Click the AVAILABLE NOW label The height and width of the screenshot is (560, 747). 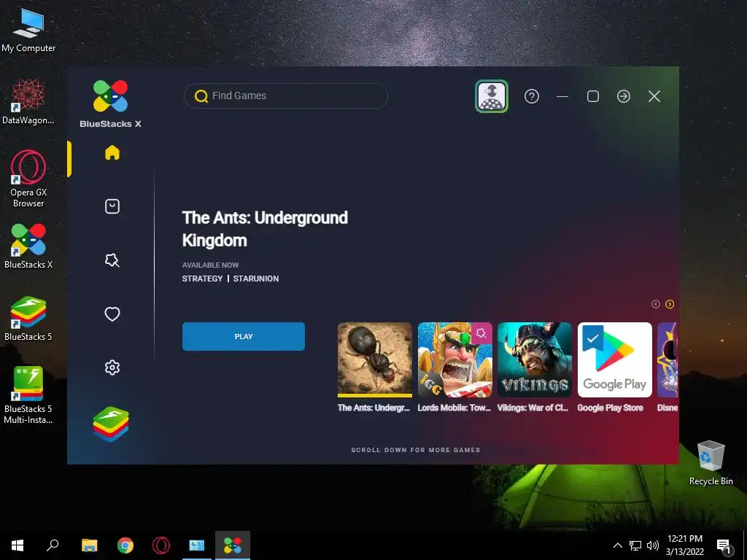[210, 265]
